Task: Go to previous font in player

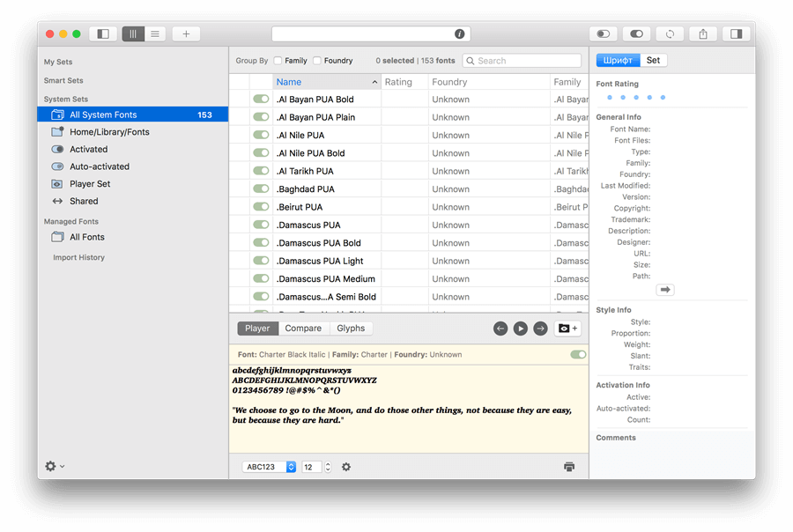Action: (500, 329)
